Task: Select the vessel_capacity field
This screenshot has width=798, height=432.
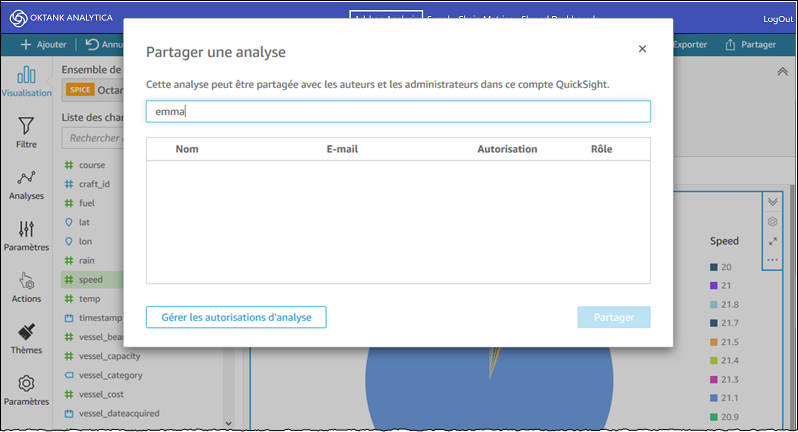Action: pos(109,356)
